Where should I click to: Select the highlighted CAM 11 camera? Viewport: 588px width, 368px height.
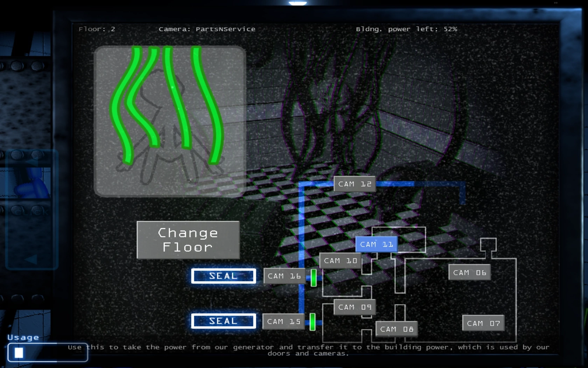tap(376, 244)
